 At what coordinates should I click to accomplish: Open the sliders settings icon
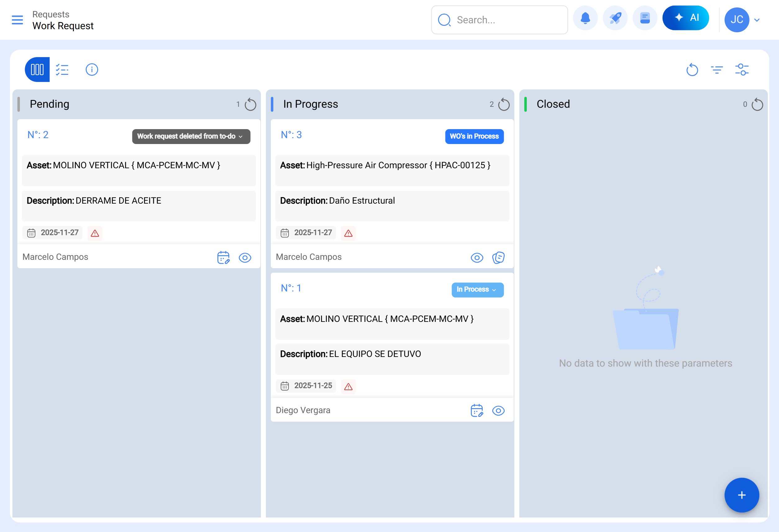[742, 70]
